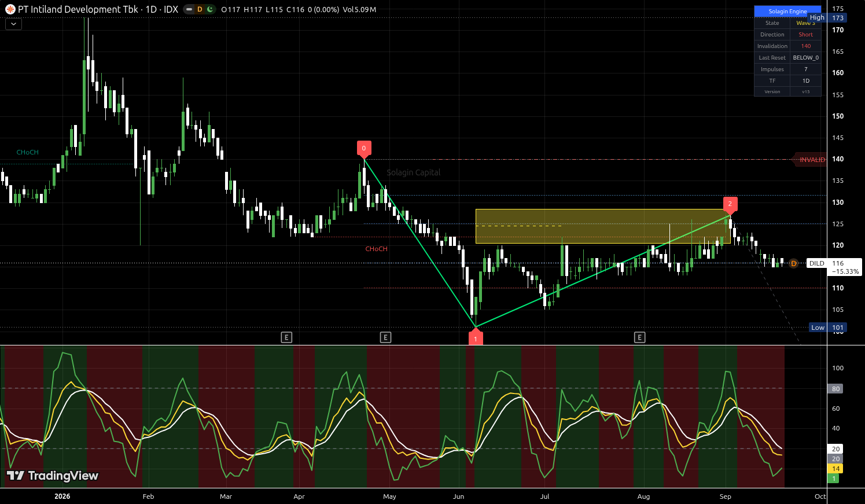Click the Feb date axis label
The image size is (865, 504).
tap(148, 496)
